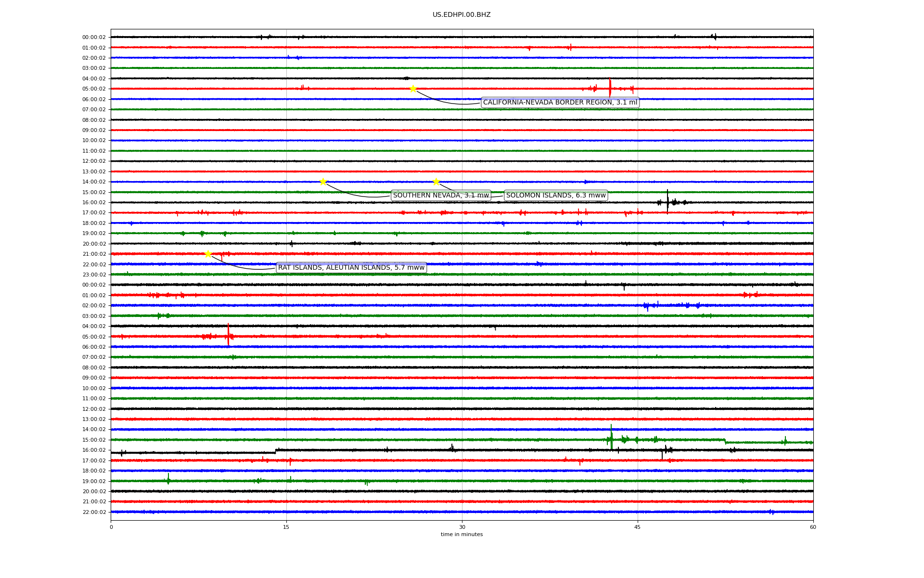Click the RAT ISLANDS, ALEUTIAN ISLANDS label
Viewport: 924px width, 578px height.
click(351, 267)
